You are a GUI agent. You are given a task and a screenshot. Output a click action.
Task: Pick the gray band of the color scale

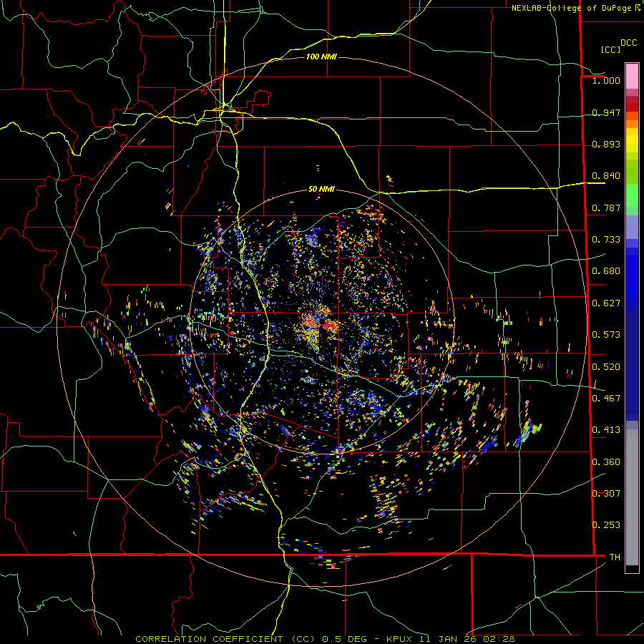632,497
